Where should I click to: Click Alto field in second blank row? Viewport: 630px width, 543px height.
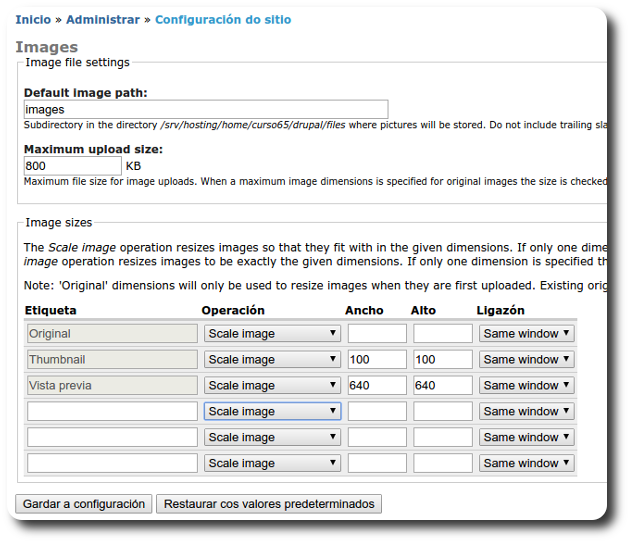[443, 437]
